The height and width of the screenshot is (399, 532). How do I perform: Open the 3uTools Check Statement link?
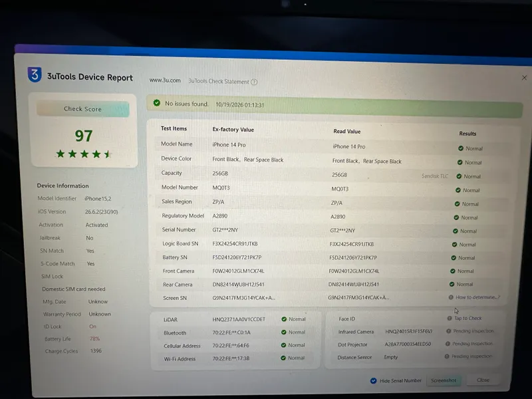219,81
